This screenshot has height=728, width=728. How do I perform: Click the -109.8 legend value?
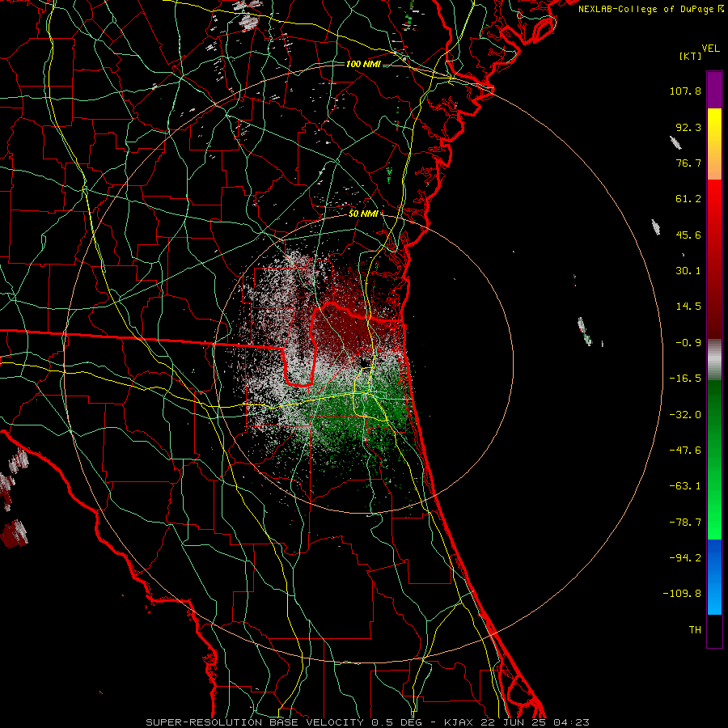click(x=683, y=594)
